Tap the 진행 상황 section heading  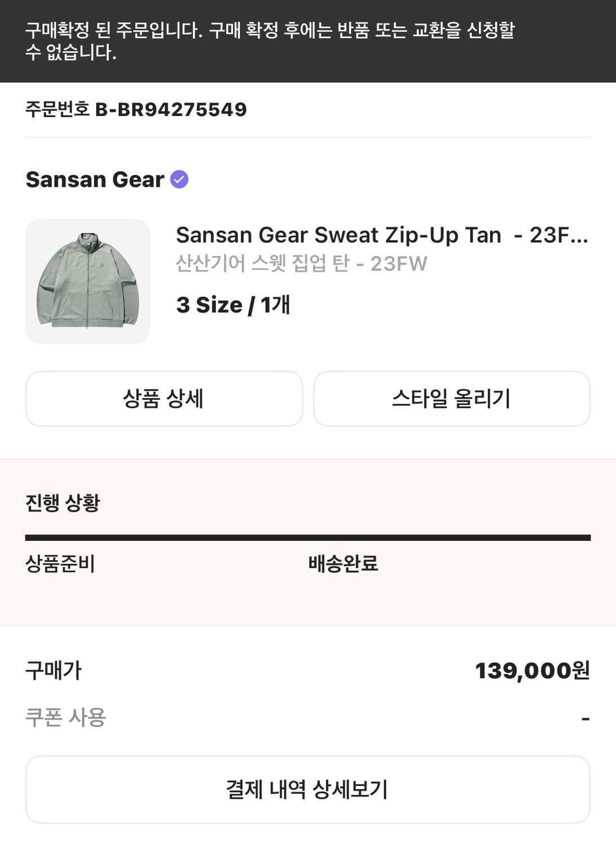click(63, 502)
